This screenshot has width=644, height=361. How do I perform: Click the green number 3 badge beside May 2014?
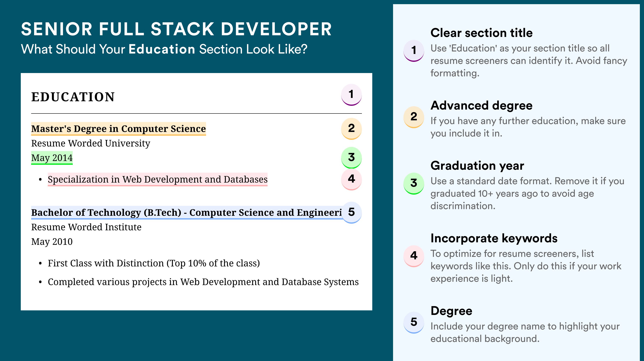click(x=351, y=157)
